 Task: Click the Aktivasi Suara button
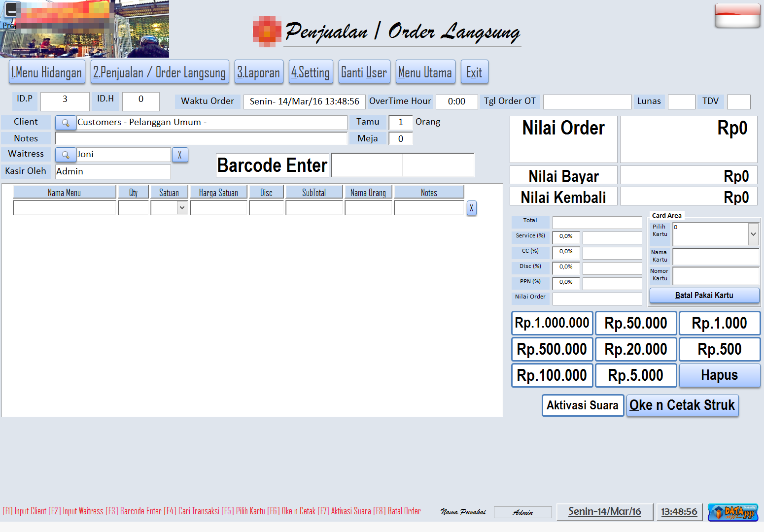(x=583, y=405)
